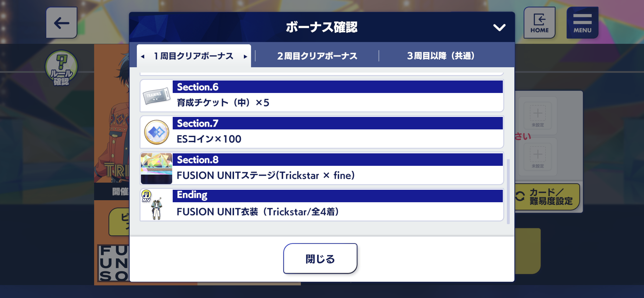The image size is (644, 298).
Task: Click the lower empty plus slot 未設定
Action: 538,156
